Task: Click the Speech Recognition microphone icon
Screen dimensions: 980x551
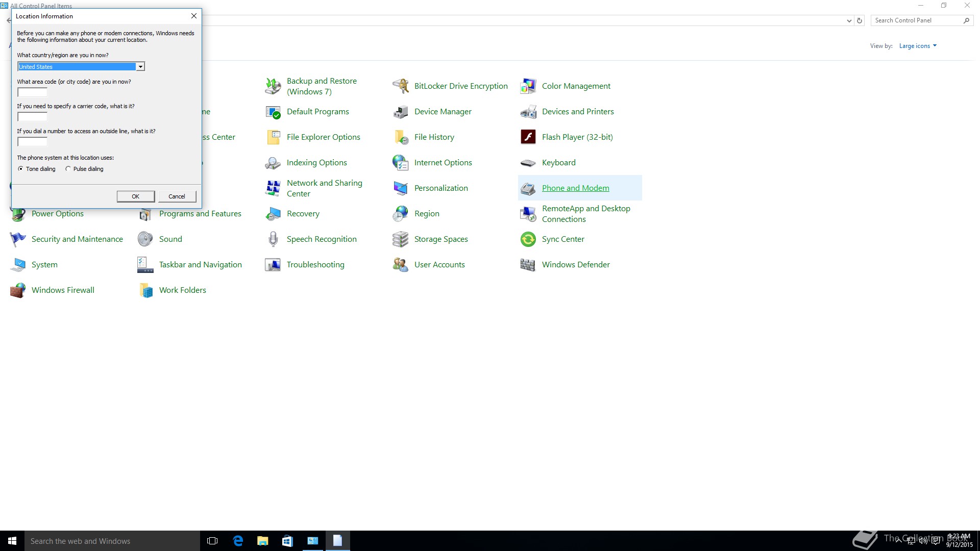Action: [x=273, y=239]
